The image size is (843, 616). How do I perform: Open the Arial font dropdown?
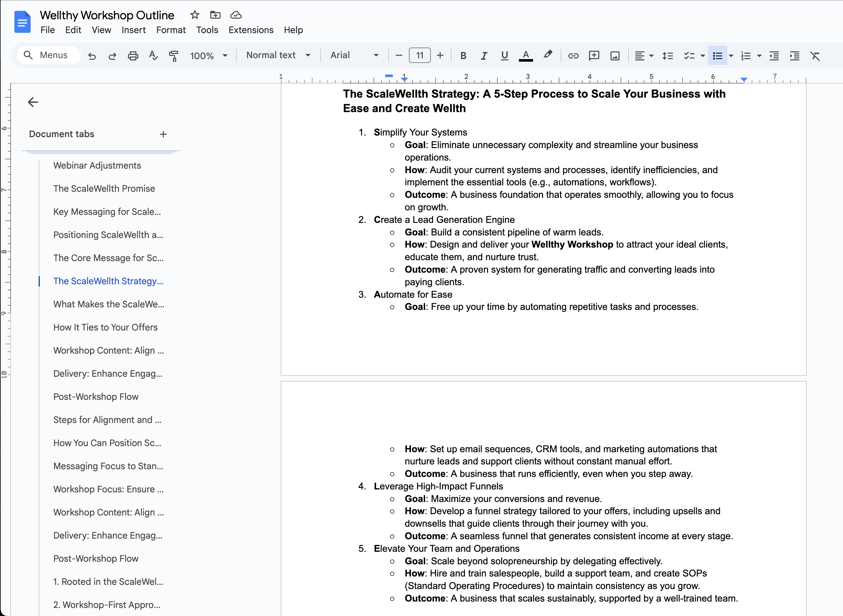pyautogui.click(x=354, y=55)
